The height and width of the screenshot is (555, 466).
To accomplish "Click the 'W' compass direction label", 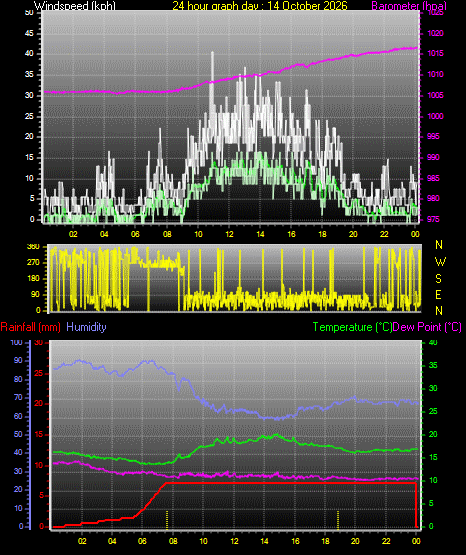I will click(x=440, y=262).
